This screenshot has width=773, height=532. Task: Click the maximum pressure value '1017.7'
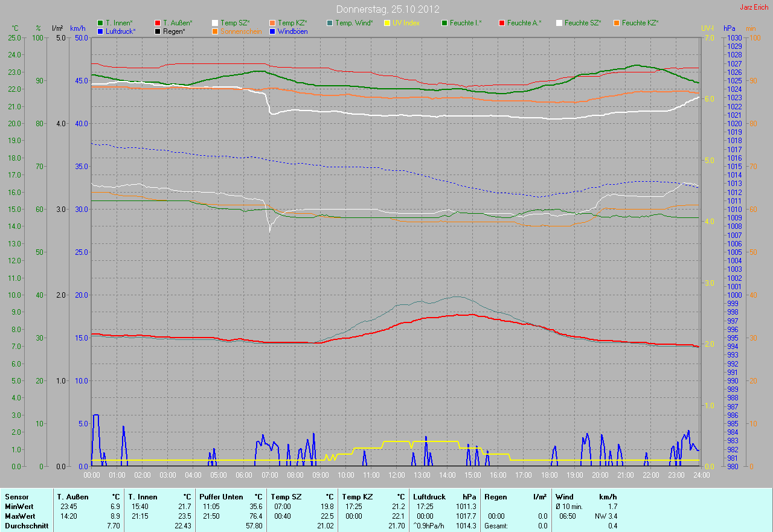point(466,516)
